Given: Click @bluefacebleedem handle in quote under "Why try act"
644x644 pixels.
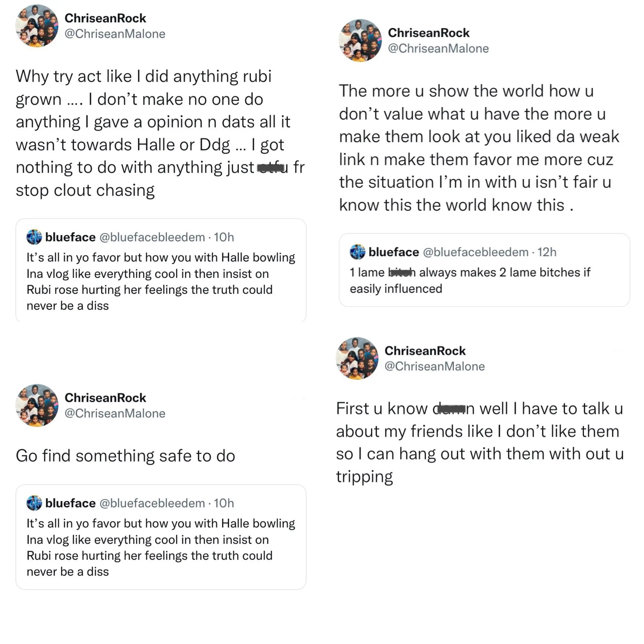Looking at the screenshot, I should click(x=152, y=237).
